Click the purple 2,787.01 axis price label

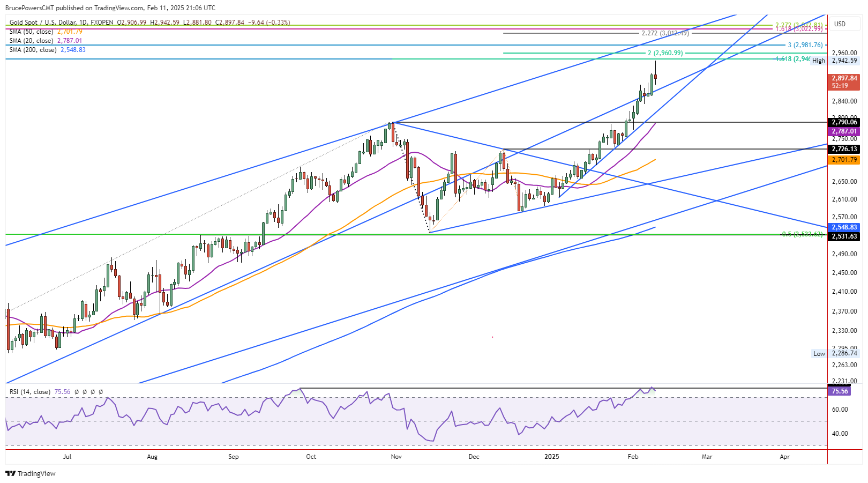(844, 131)
